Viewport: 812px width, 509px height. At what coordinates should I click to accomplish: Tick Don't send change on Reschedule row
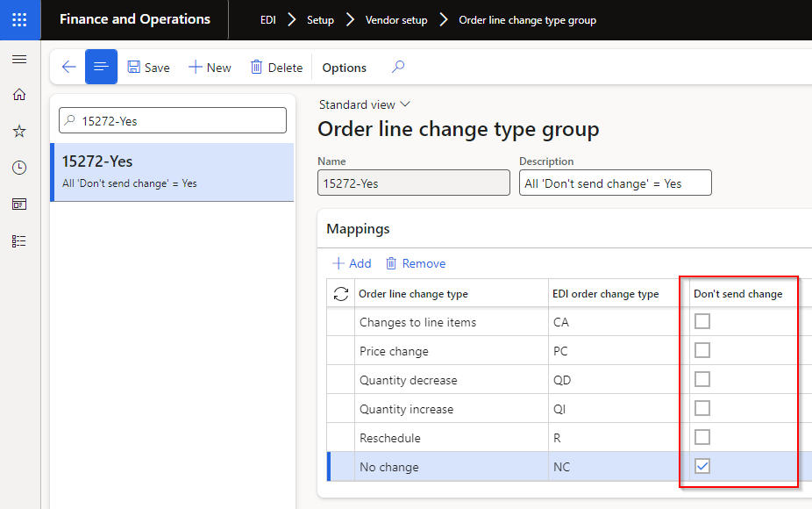[x=702, y=436]
